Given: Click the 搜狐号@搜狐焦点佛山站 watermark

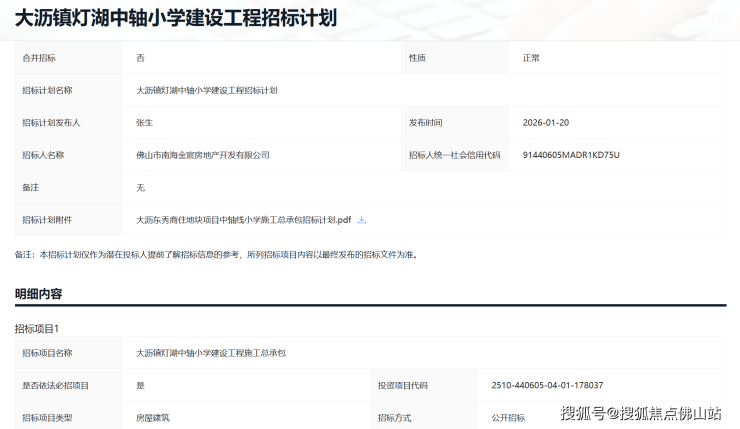Looking at the screenshot, I should pyautogui.click(x=640, y=413).
